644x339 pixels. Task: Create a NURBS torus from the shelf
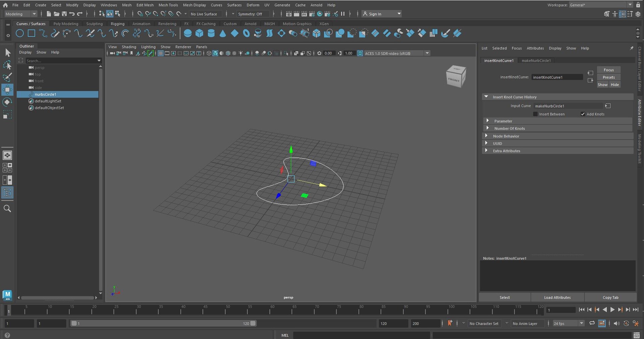point(247,33)
